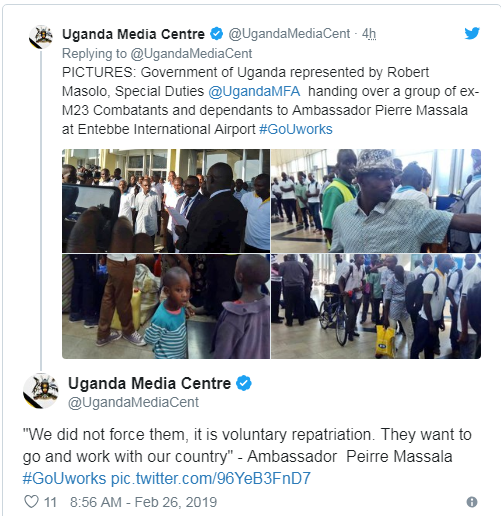Click the lower Uganda Media Centre avatar

41,391
